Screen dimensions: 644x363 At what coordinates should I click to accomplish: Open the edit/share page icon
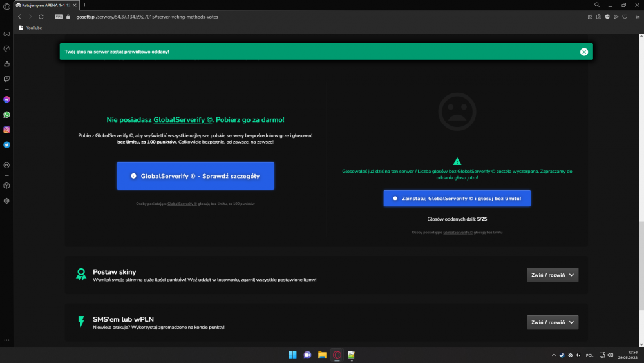tap(590, 17)
